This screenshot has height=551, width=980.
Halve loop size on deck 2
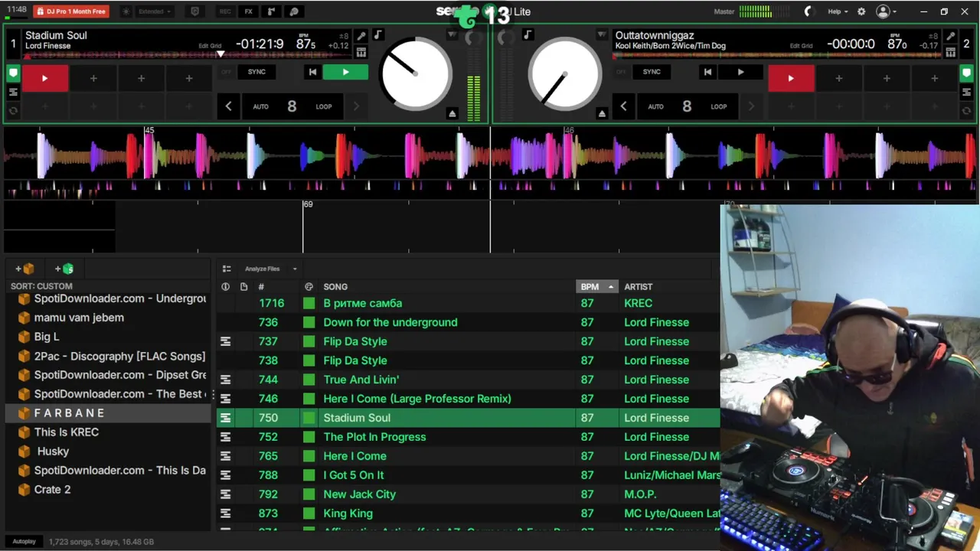[623, 106]
